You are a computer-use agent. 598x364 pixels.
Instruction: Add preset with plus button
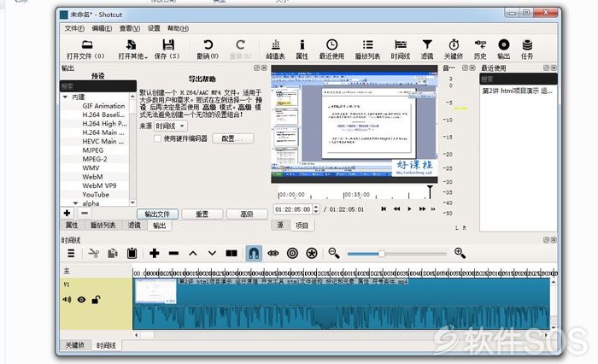[67, 213]
